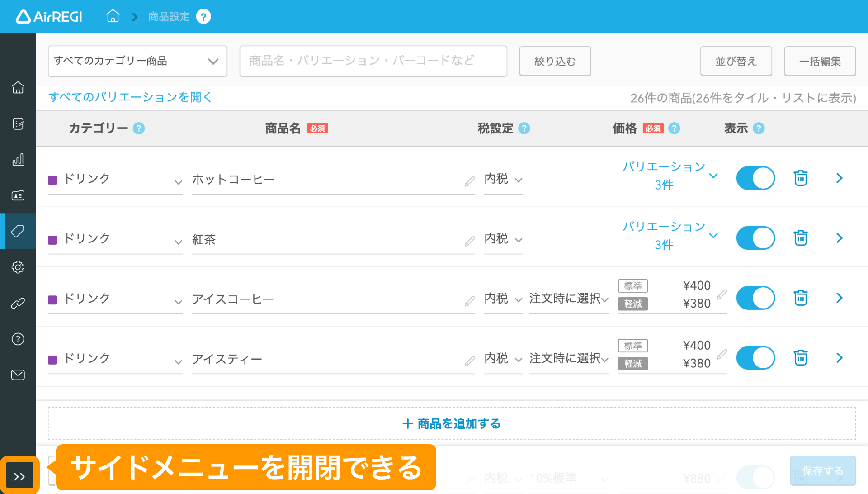Edit アイスコーヒー name pencil icon
Image resolution: width=868 pixels, height=494 pixels.
click(470, 301)
